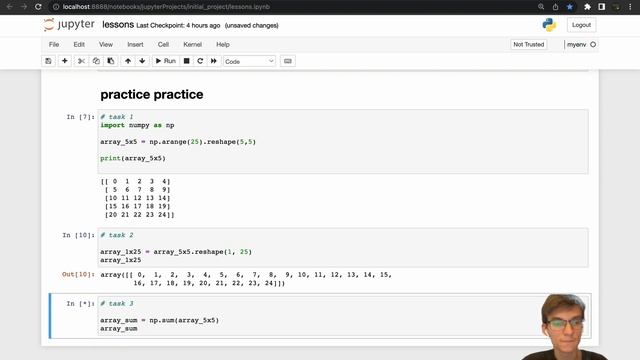
Task: Open browser extensions puzzle icon
Action: tap(587, 7)
